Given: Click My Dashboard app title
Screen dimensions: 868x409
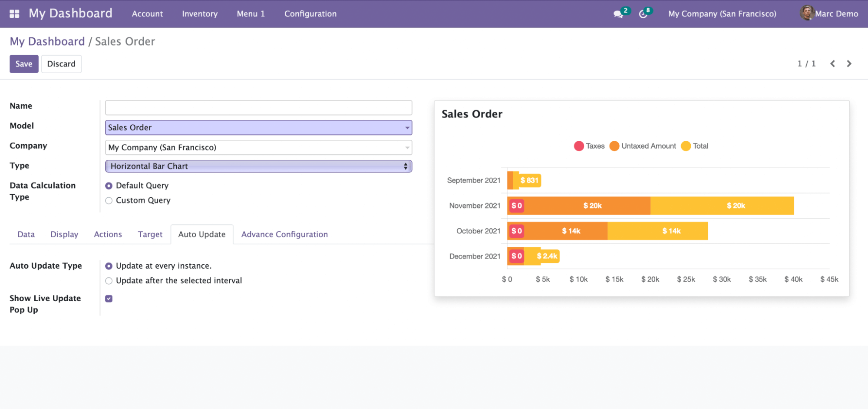Looking at the screenshot, I should pos(70,13).
